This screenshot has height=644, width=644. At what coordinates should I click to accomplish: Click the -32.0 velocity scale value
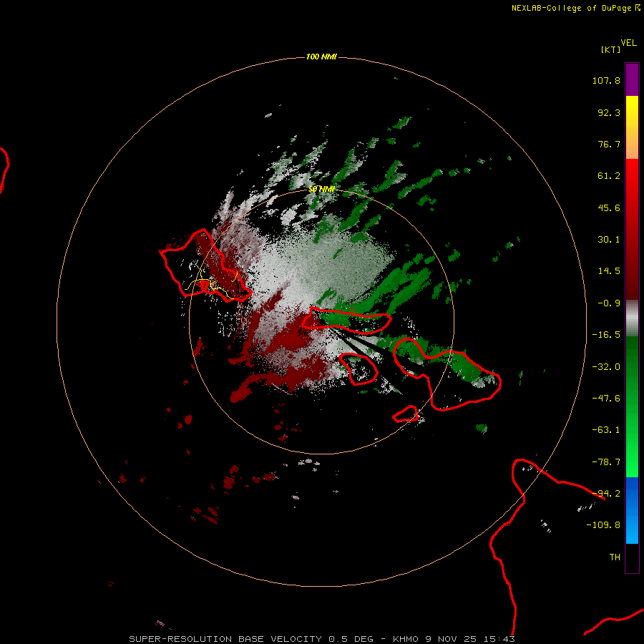click(606, 367)
